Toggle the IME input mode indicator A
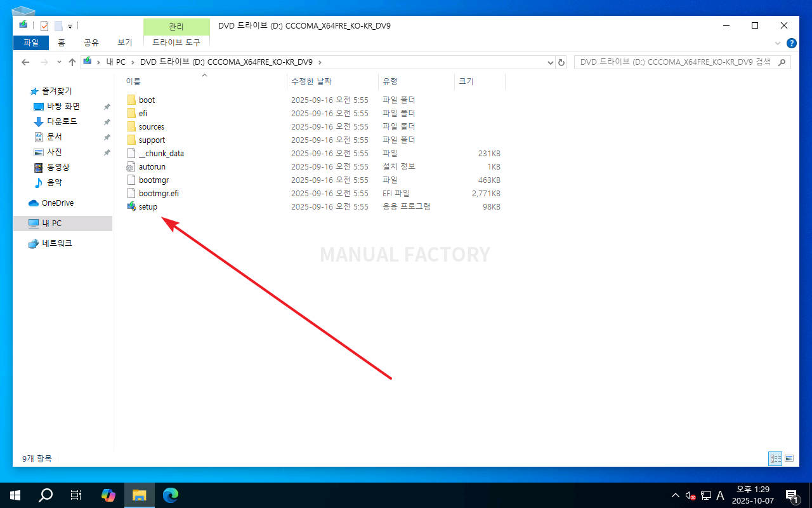This screenshot has height=508, width=812. pyautogui.click(x=720, y=495)
